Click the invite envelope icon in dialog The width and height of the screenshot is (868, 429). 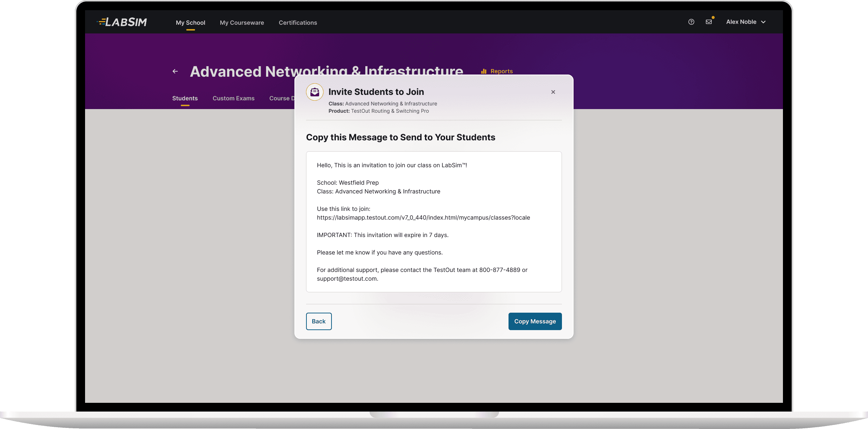315,92
